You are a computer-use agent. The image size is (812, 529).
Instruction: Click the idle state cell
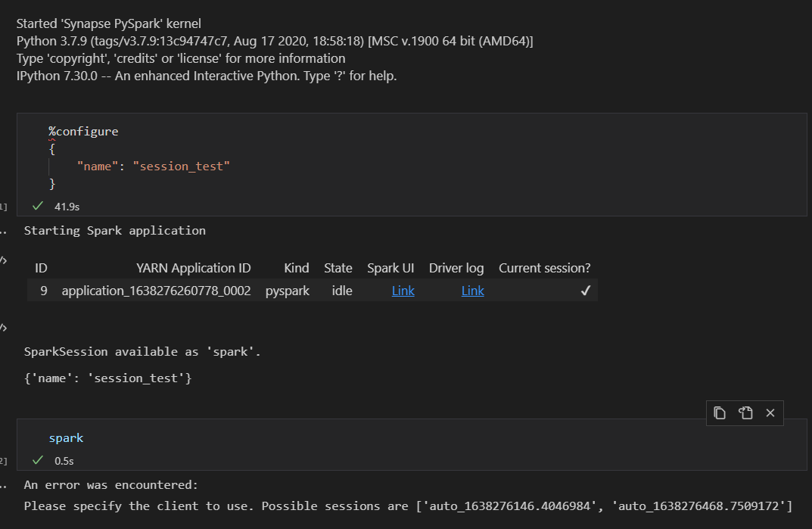point(342,291)
